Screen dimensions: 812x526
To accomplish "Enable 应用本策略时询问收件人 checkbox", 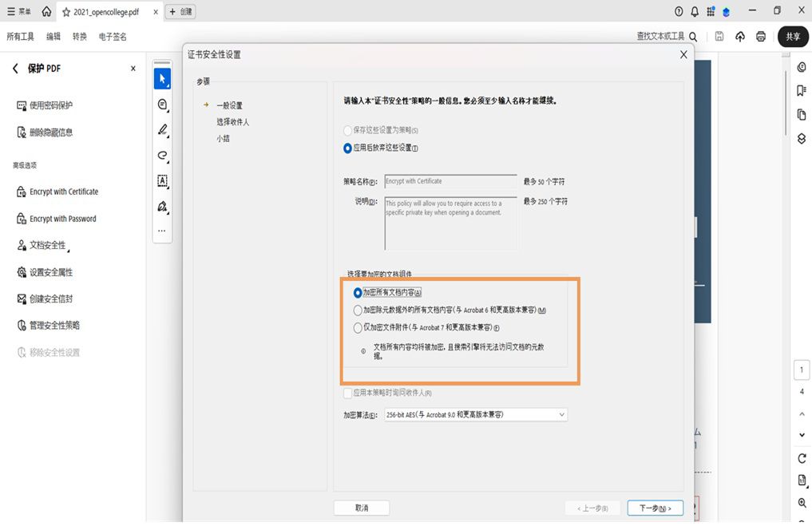I will pos(348,393).
